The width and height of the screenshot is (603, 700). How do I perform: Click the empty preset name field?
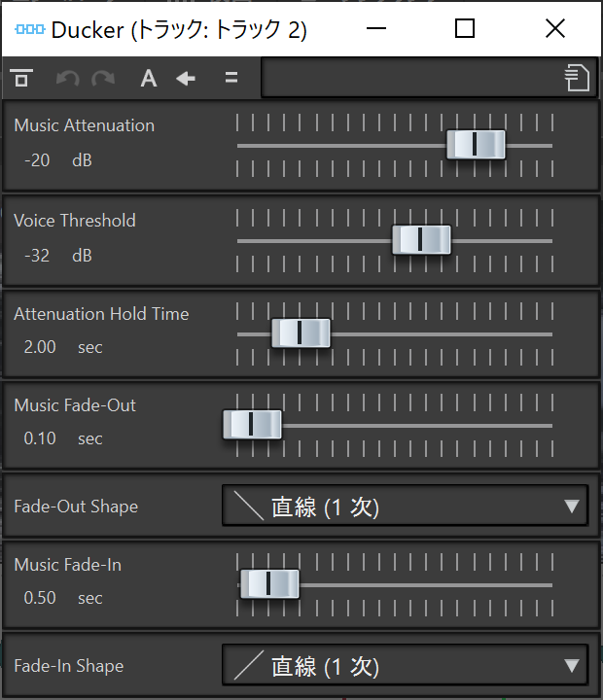click(x=410, y=79)
